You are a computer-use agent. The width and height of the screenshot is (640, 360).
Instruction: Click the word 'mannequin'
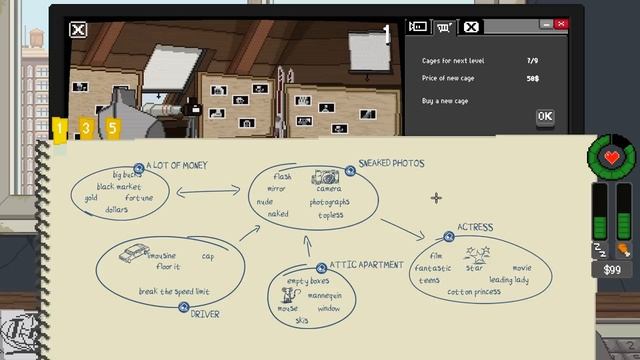coord(324,295)
